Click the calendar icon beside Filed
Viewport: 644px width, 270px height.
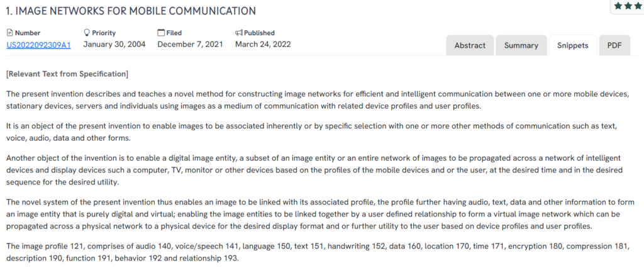pyautogui.click(x=161, y=33)
